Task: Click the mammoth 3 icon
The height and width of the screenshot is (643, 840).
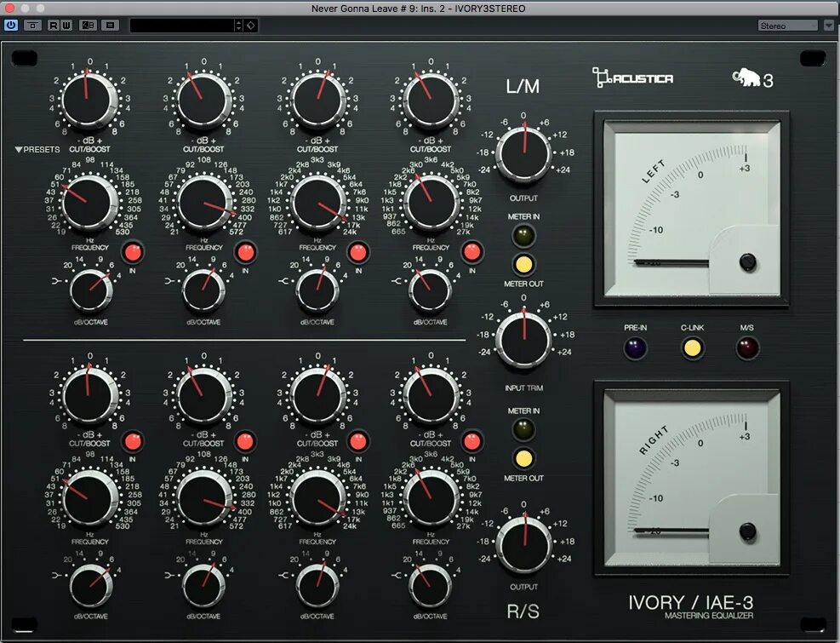Action: 752,79
